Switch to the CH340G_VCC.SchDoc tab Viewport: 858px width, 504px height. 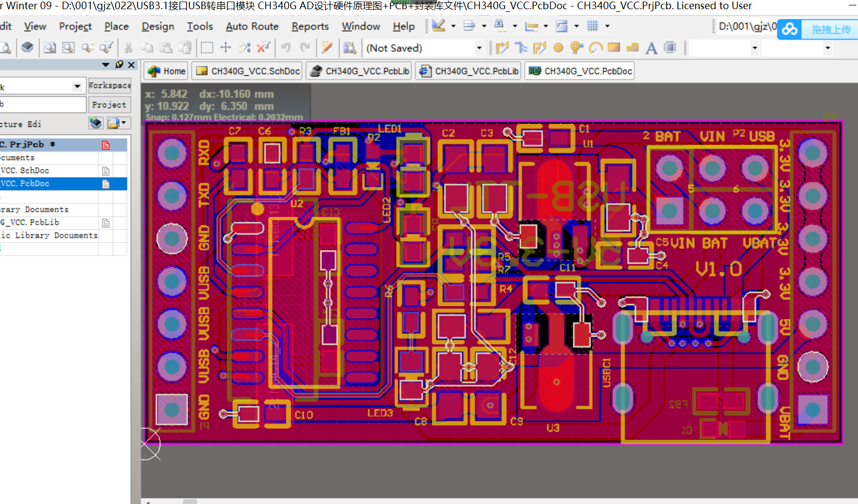pyautogui.click(x=247, y=71)
